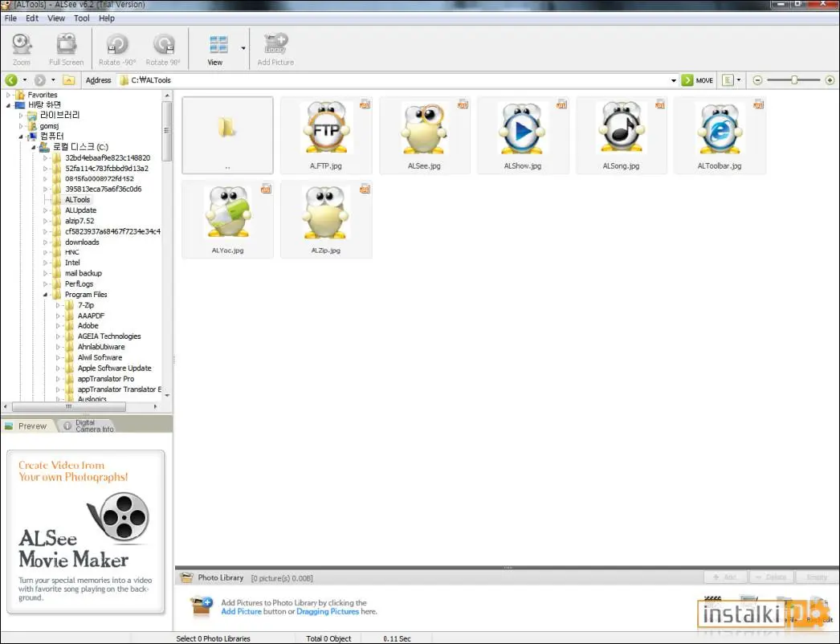Viewport: 840px width, 644px height.
Task: Select the ALTools folder in the tree
Action: [x=77, y=200]
